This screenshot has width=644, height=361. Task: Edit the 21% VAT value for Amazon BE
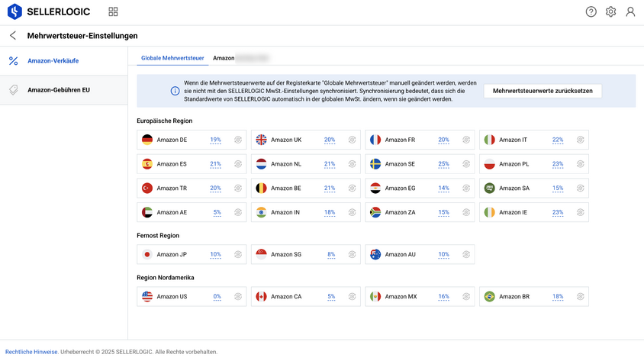[x=330, y=189]
